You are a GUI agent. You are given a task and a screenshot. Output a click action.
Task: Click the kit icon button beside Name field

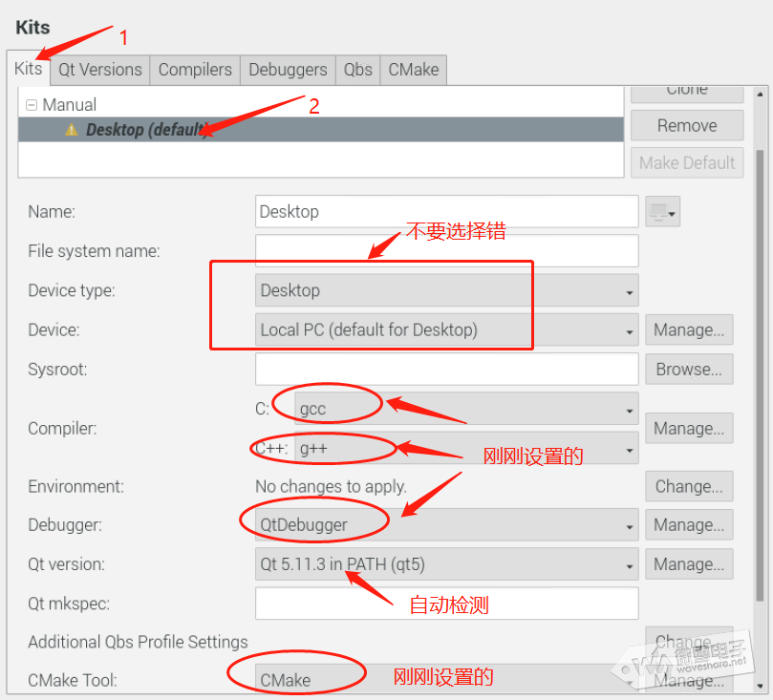[662, 212]
